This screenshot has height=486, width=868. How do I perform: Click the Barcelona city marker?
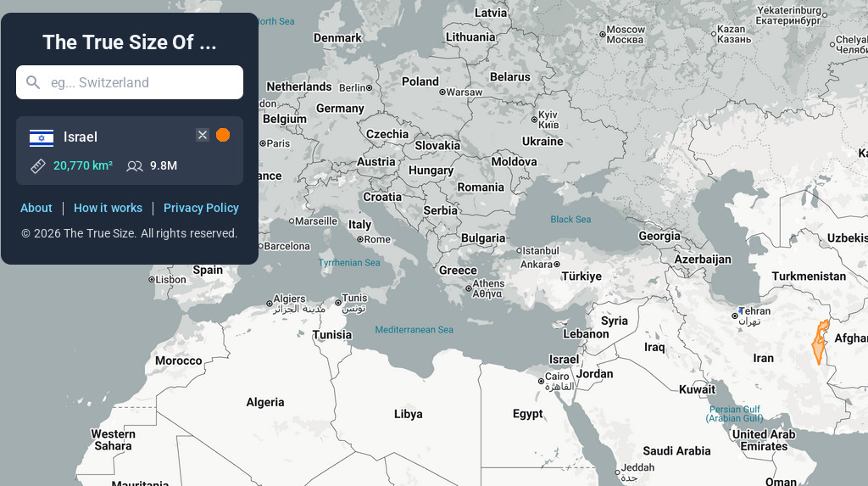(x=260, y=246)
